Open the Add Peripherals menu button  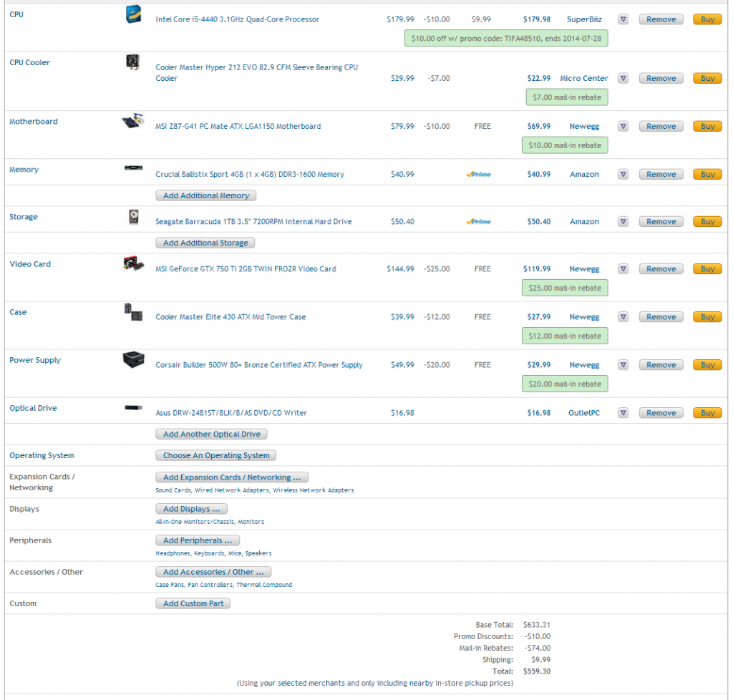(x=198, y=540)
